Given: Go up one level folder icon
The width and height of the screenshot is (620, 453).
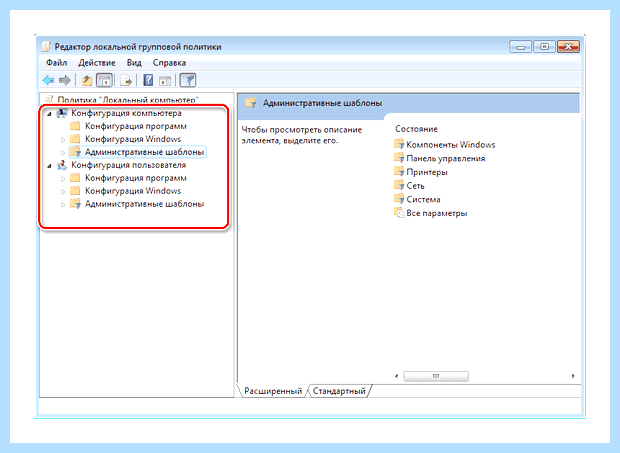Looking at the screenshot, I should (87, 81).
